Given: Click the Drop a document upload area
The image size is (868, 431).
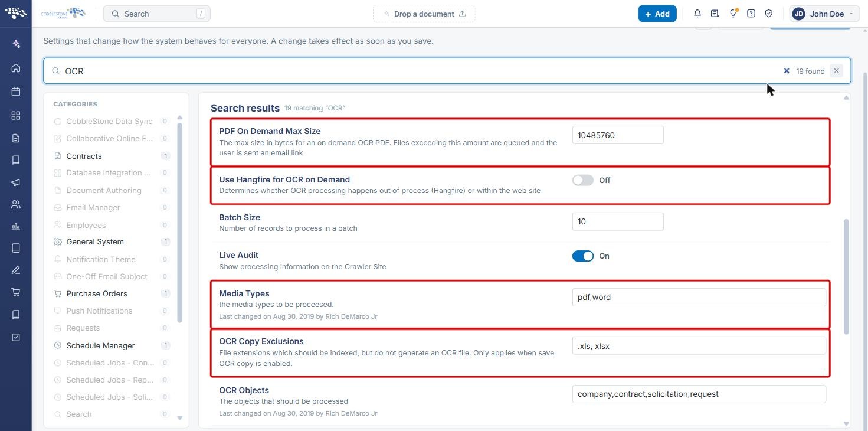Looking at the screenshot, I should click(x=424, y=14).
